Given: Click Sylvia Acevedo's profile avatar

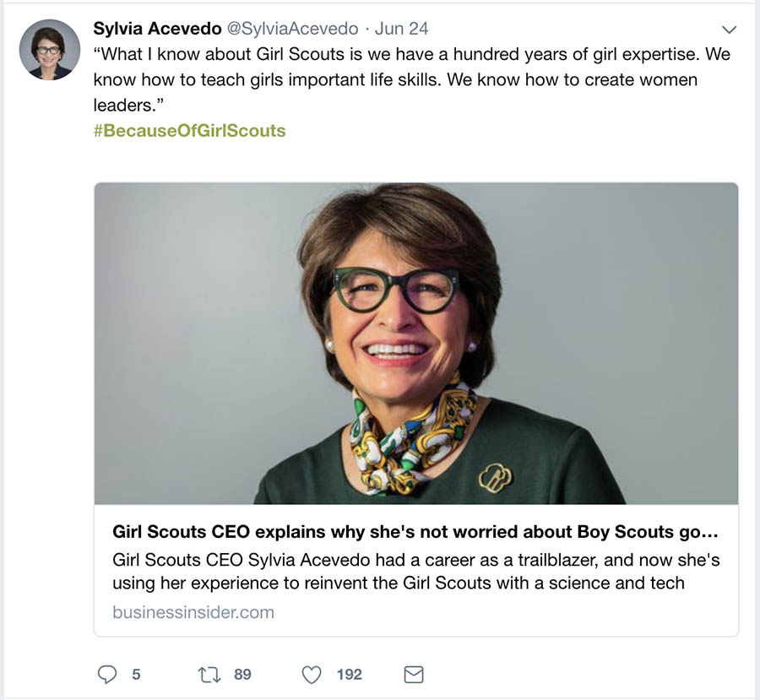Looking at the screenshot, I should point(50,50).
